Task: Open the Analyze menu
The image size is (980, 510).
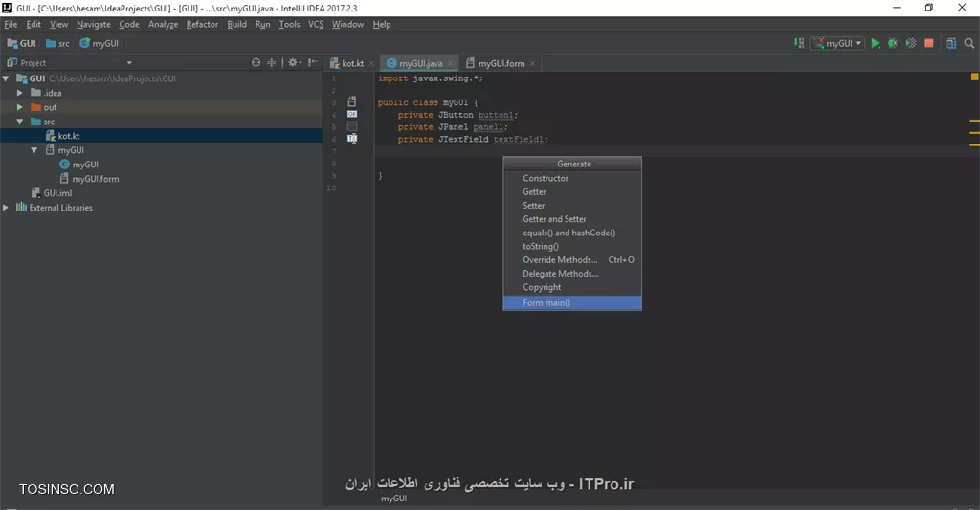Action: [163, 24]
